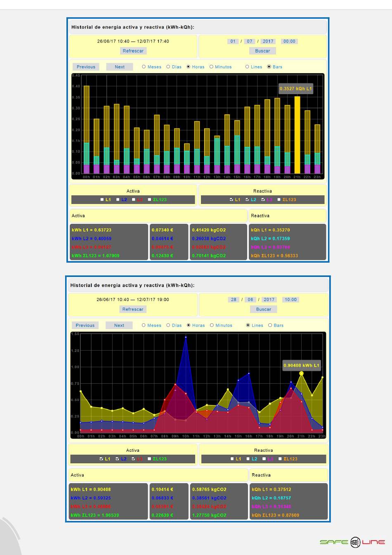The height and width of the screenshot is (555, 392).
Task: Click the highlighted yellow 21h bar
Action: pos(297,135)
